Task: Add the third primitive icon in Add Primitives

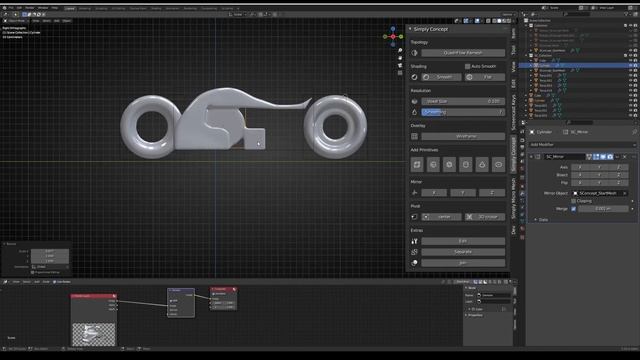Action: (x=449, y=164)
